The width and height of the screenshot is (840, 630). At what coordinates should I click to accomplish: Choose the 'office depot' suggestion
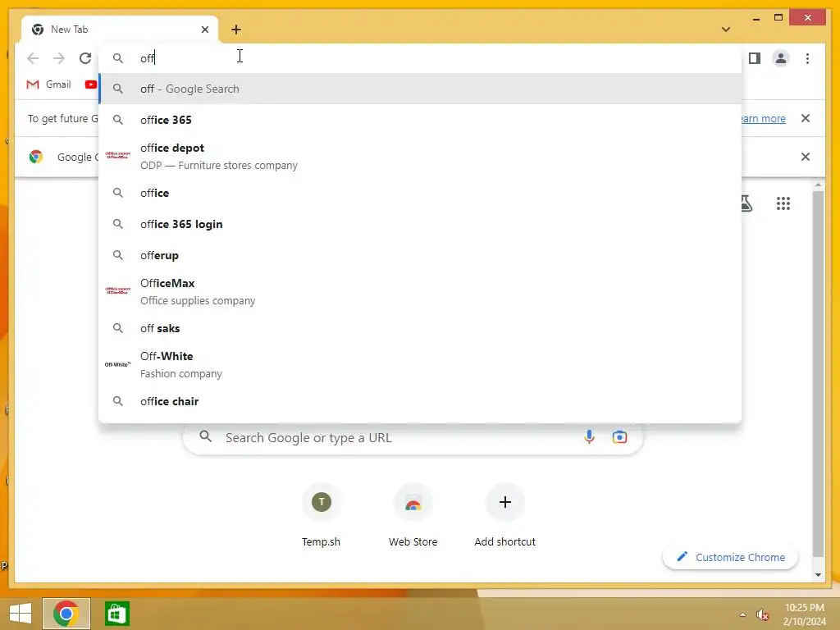(421, 156)
